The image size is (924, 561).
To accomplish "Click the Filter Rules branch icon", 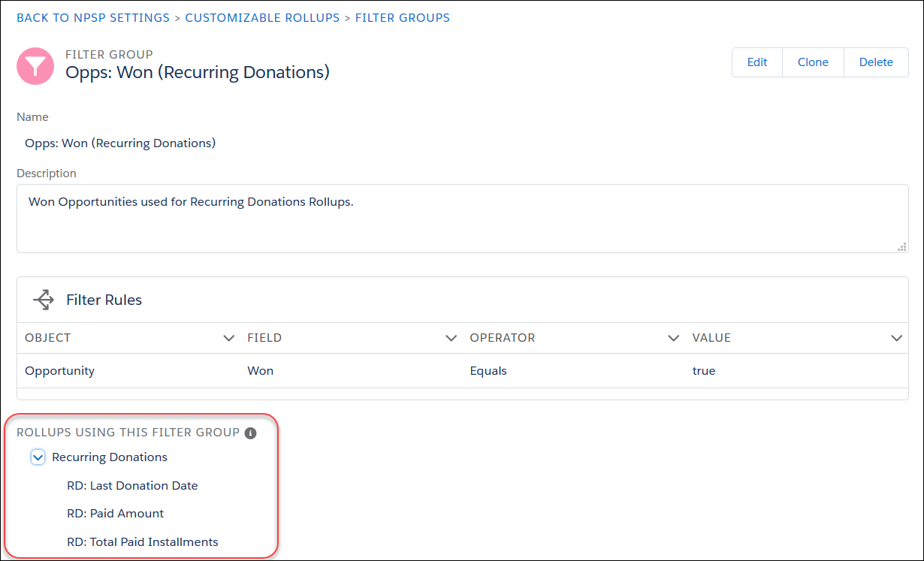I will tap(43, 299).
